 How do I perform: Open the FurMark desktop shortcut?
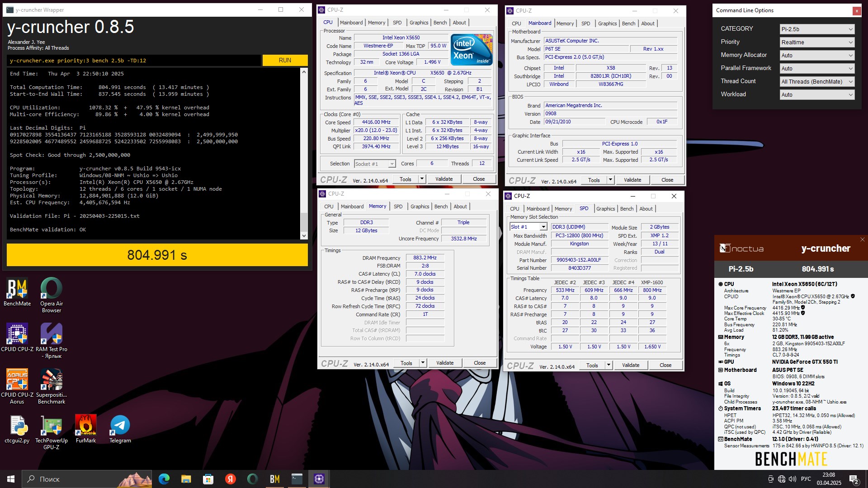coord(86,429)
